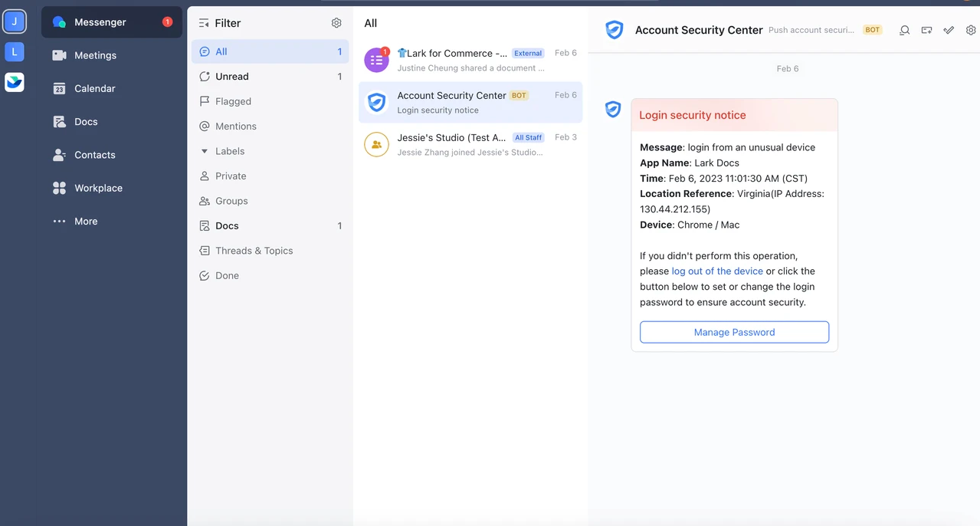Go to Contacts in the sidebar
The width and height of the screenshot is (980, 526).
[x=94, y=155]
